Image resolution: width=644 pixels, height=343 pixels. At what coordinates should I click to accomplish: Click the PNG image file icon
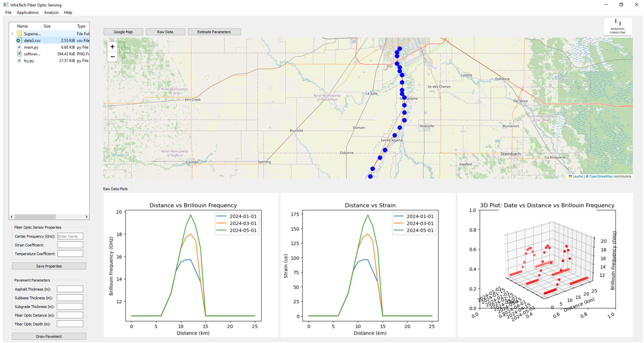coord(19,54)
